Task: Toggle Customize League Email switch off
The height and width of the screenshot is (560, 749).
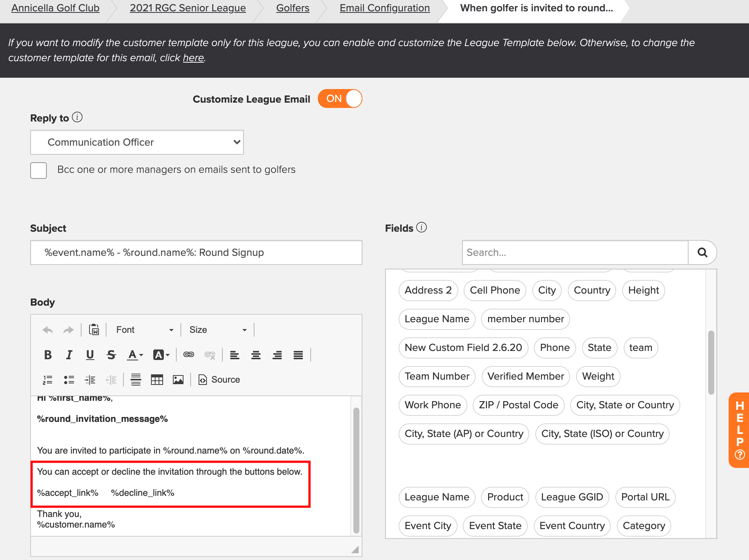Action: [340, 98]
